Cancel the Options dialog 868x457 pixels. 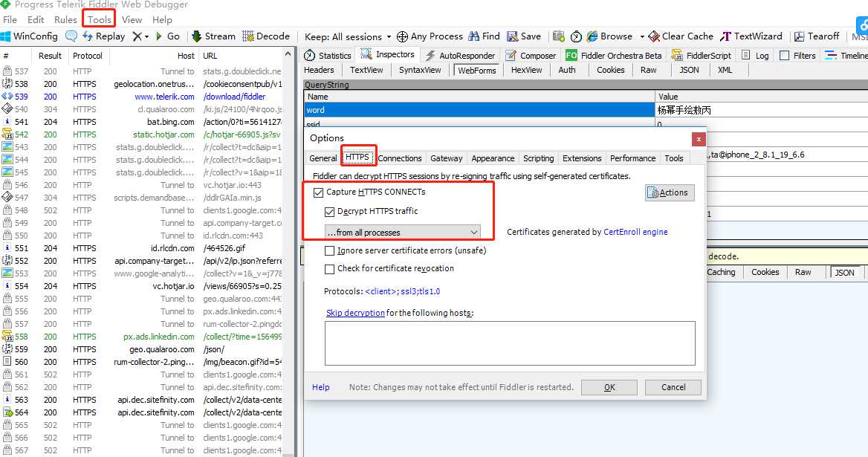(673, 387)
